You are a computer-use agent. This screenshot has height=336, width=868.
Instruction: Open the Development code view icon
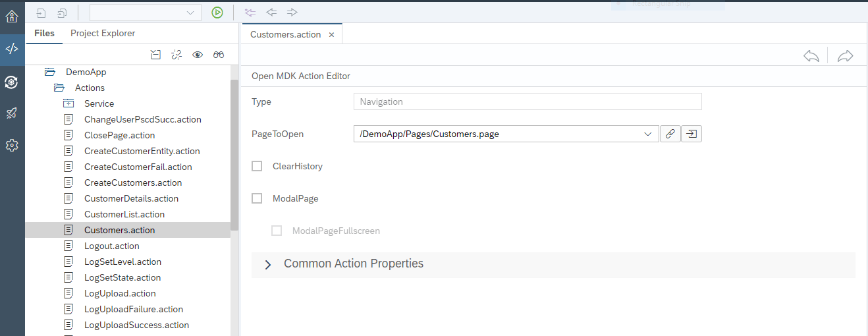tap(12, 49)
